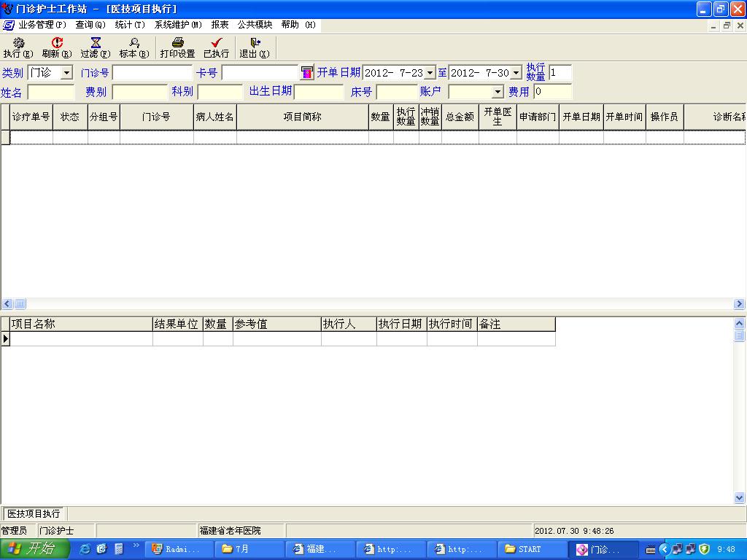This screenshot has width=747, height=560.
Task: Click 参考值 header in lower grid
Action: tap(276, 324)
